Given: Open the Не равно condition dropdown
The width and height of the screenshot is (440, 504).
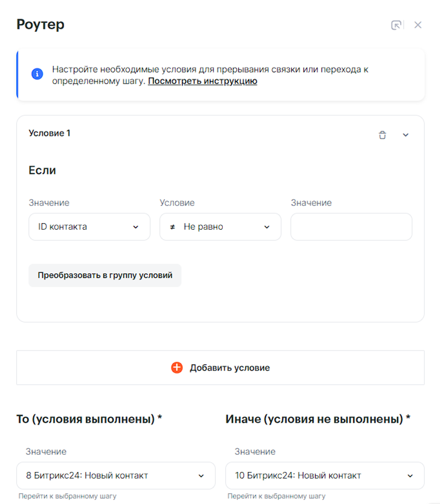Looking at the screenshot, I should point(220,227).
